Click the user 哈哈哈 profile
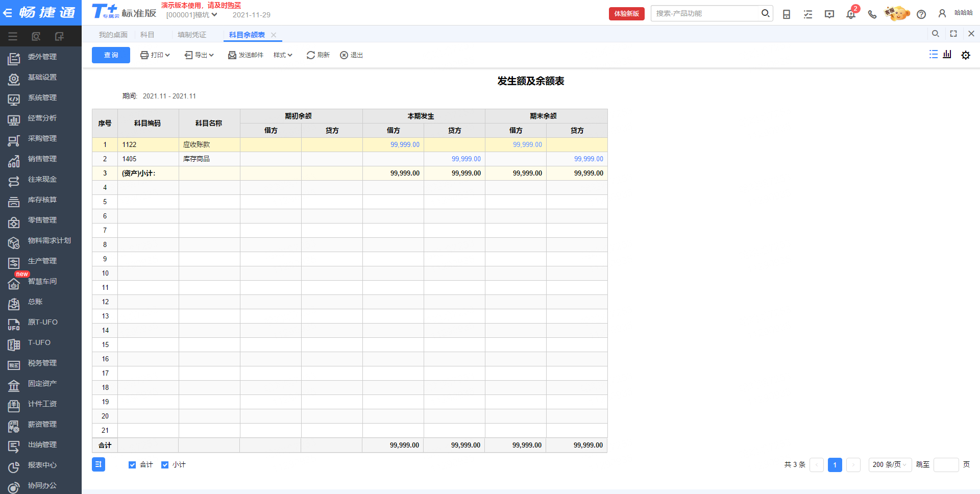The width and height of the screenshot is (980, 494). pos(955,13)
